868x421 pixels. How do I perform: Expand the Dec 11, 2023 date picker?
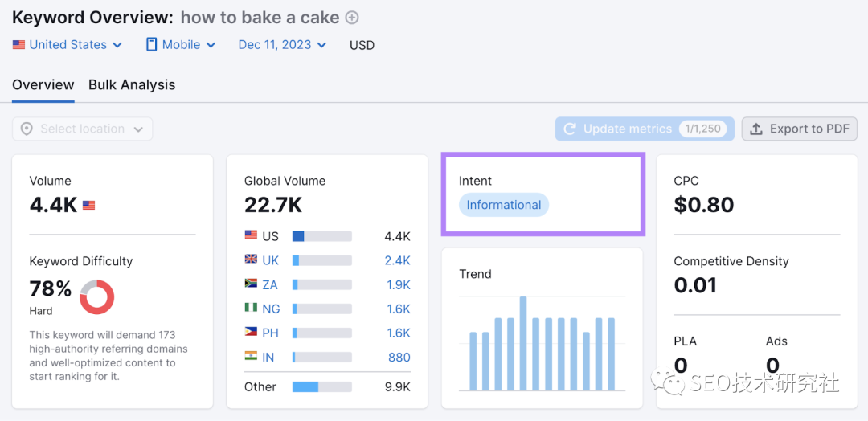(282, 45)
